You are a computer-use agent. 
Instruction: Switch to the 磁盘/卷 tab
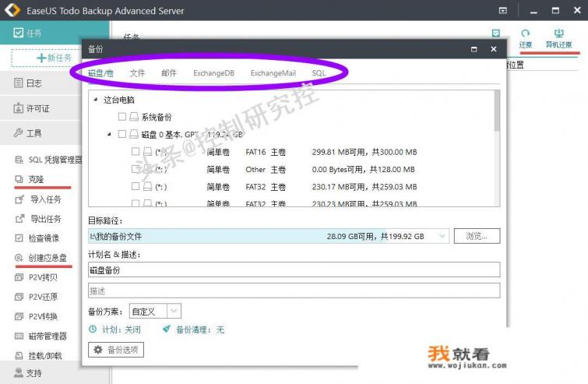100,73
